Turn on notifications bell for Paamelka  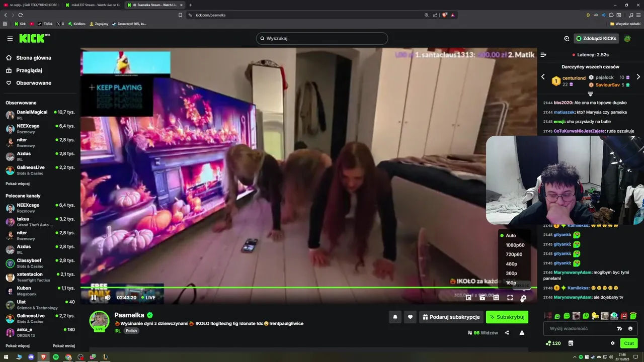(x=395, y=317)
